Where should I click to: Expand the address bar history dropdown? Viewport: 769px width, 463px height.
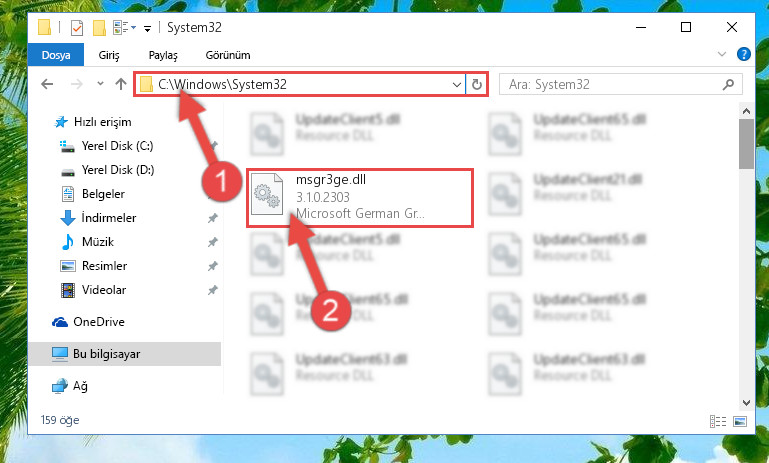coord(456,84)
